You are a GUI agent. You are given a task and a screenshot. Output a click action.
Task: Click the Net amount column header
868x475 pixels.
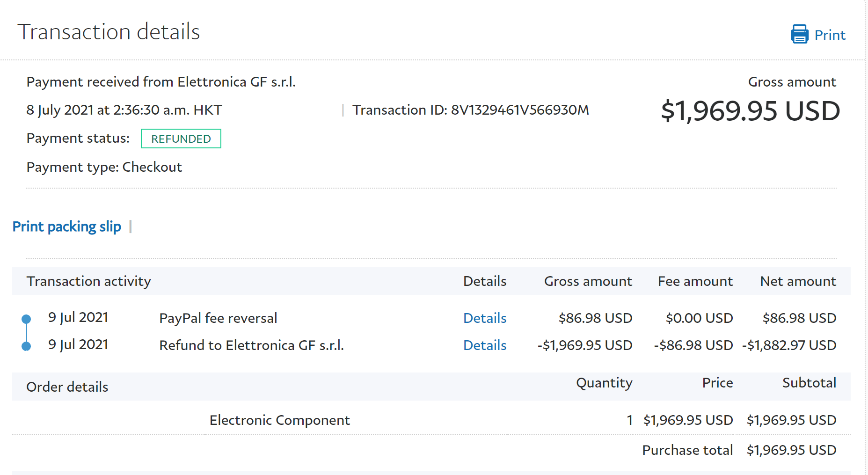[798, 281]
